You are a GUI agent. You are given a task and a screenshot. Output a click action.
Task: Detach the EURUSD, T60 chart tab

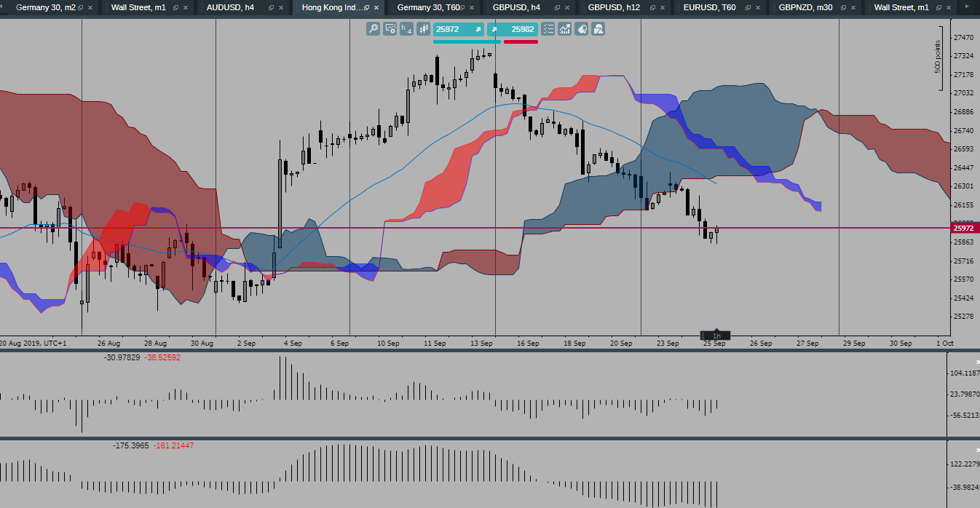pos(748,7)
